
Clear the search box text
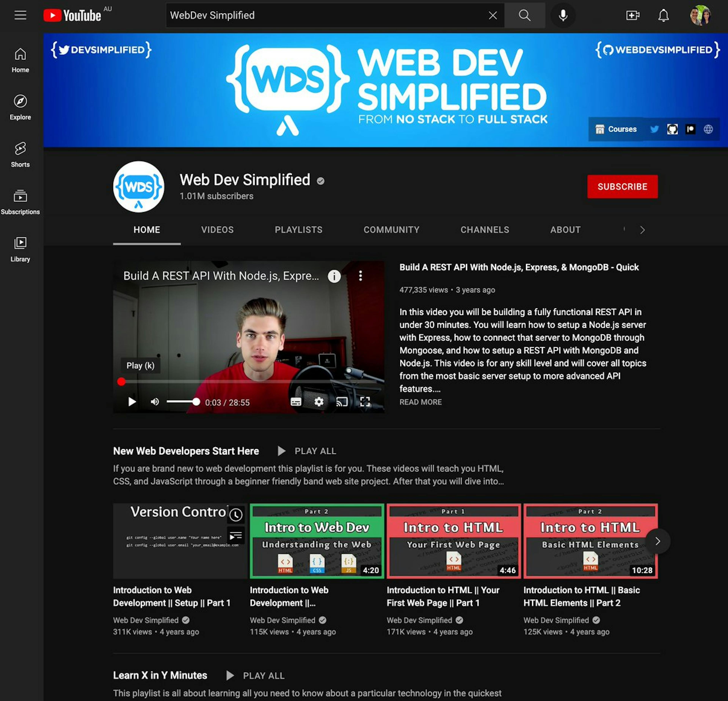493,15
